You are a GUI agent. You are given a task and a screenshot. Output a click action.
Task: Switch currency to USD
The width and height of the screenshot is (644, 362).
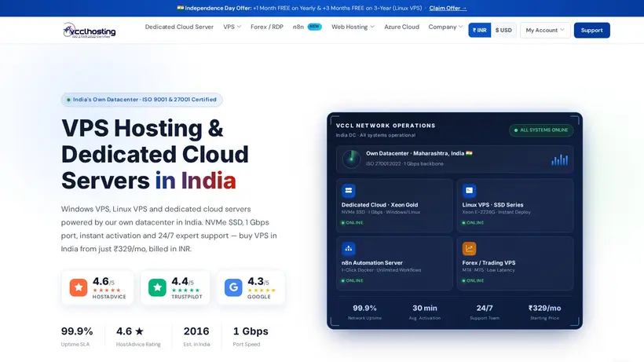pyautogui.click(x=503, y=31)
